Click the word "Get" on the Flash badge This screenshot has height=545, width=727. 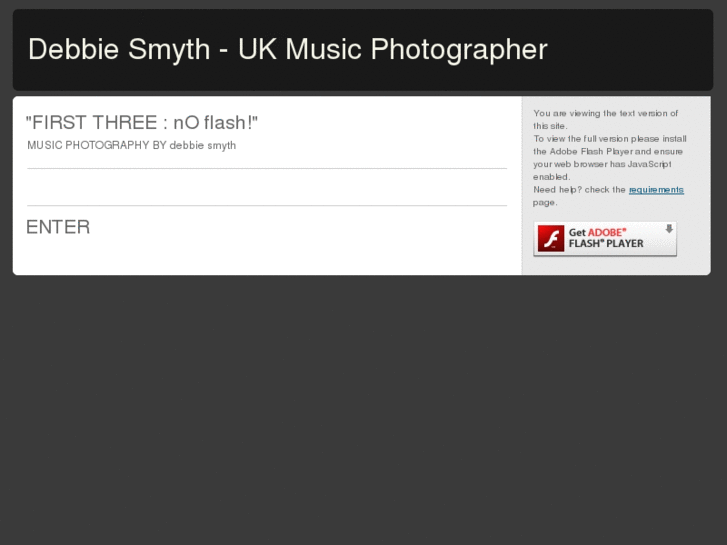pos(577,231)
